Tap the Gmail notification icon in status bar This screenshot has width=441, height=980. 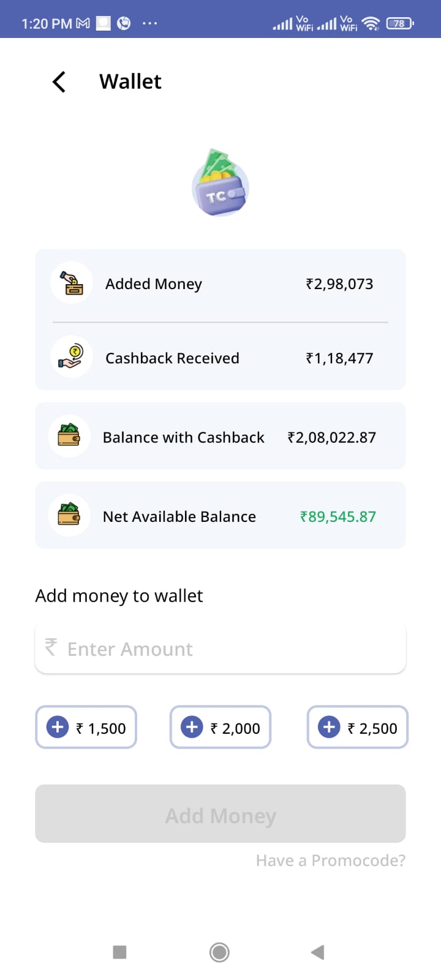click(83, 23)
